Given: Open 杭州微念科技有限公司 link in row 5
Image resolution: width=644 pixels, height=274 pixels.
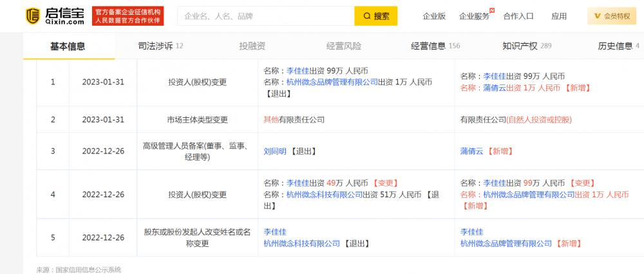Looking at the screenshot, I should click(301, 244).
